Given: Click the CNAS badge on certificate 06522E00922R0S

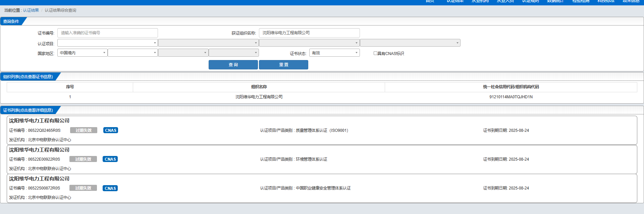Looking at the screenshot, I should [110, 159].
